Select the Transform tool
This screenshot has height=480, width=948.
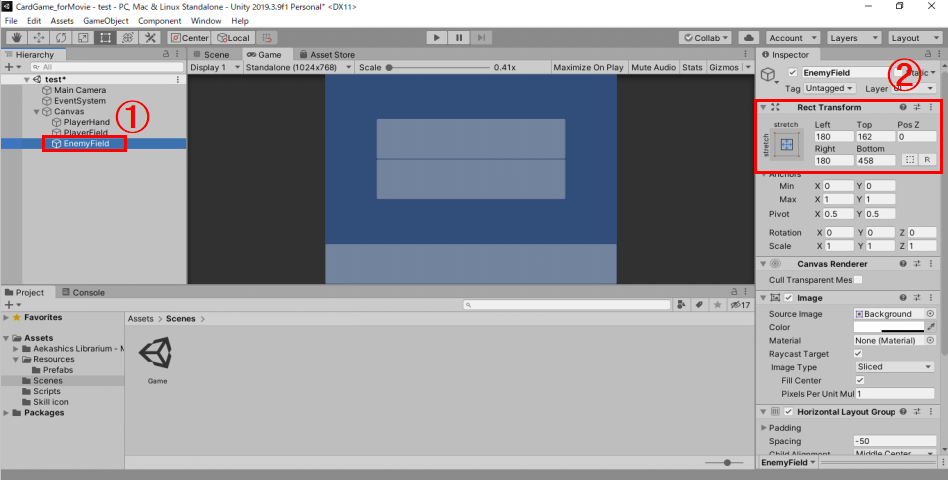click(128, 37)
